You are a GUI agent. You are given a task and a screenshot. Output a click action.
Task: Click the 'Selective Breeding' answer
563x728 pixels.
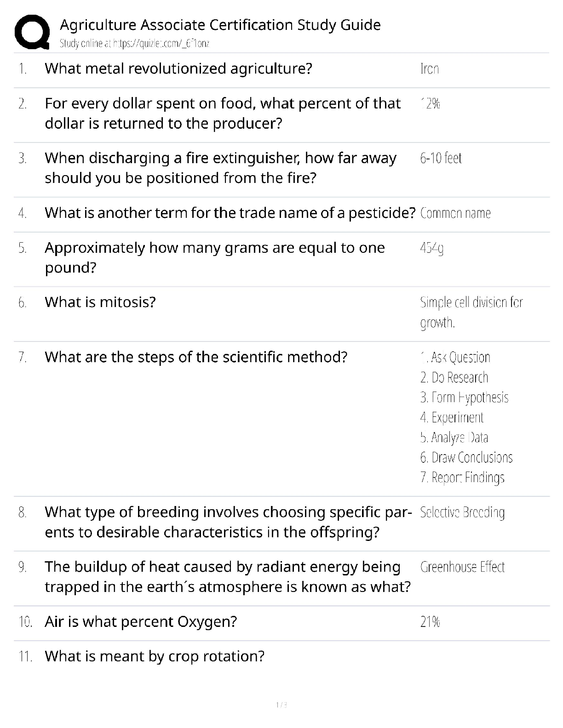point(462,512)
